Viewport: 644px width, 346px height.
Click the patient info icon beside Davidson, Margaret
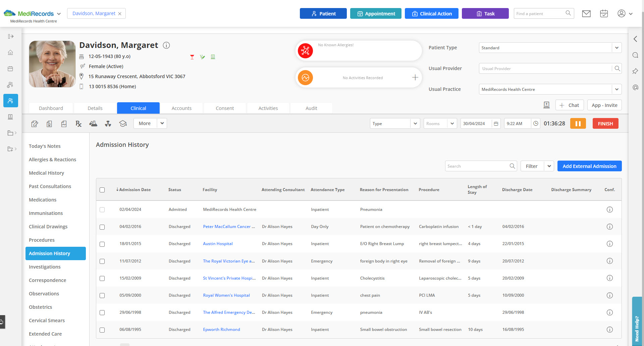(x=166, y=45)
